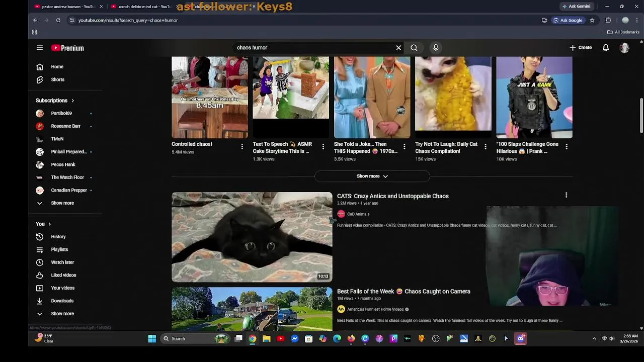Open options menu for Text To Speech ASMR short
Screen dimensions: 644x362
323,147
